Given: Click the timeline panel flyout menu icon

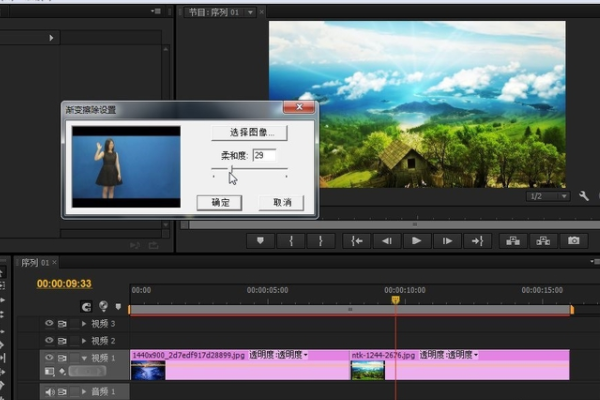Looking at the screenshot, I should click(x=595, y=262).
